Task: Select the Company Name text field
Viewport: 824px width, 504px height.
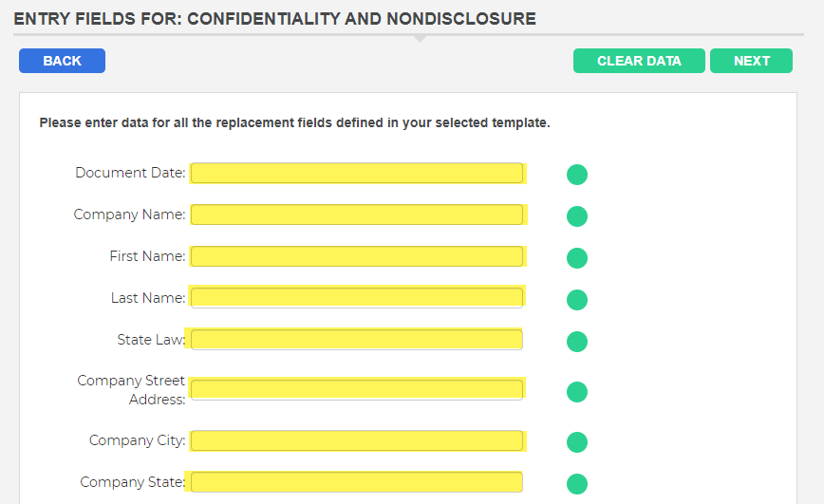Action: point(357,215)
